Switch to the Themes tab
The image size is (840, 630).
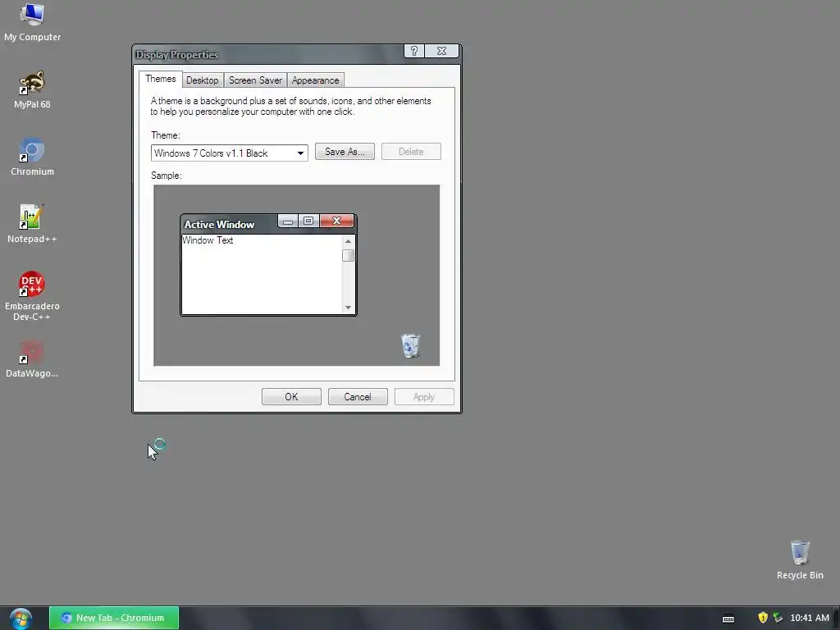point(160,79)
